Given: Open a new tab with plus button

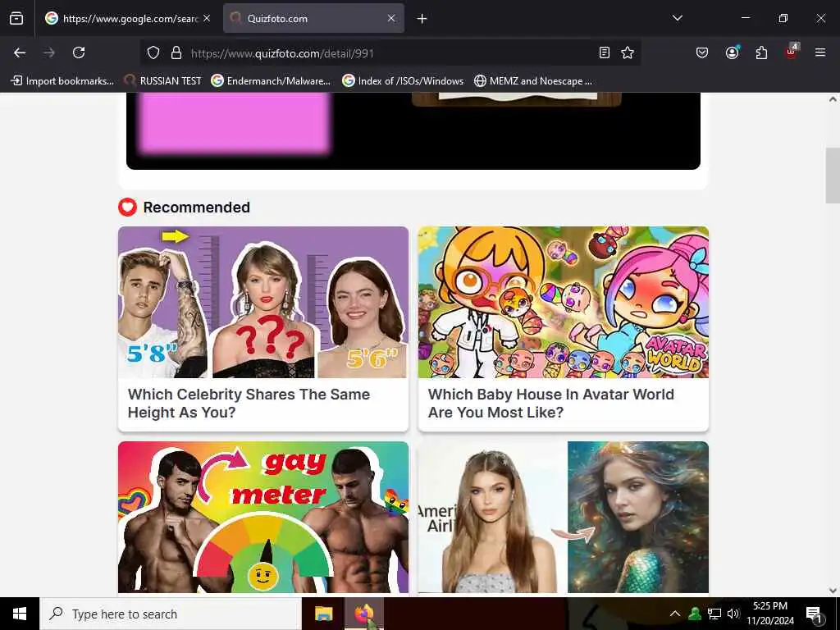Looking at the screenshot, I should [x=422, y=19].
